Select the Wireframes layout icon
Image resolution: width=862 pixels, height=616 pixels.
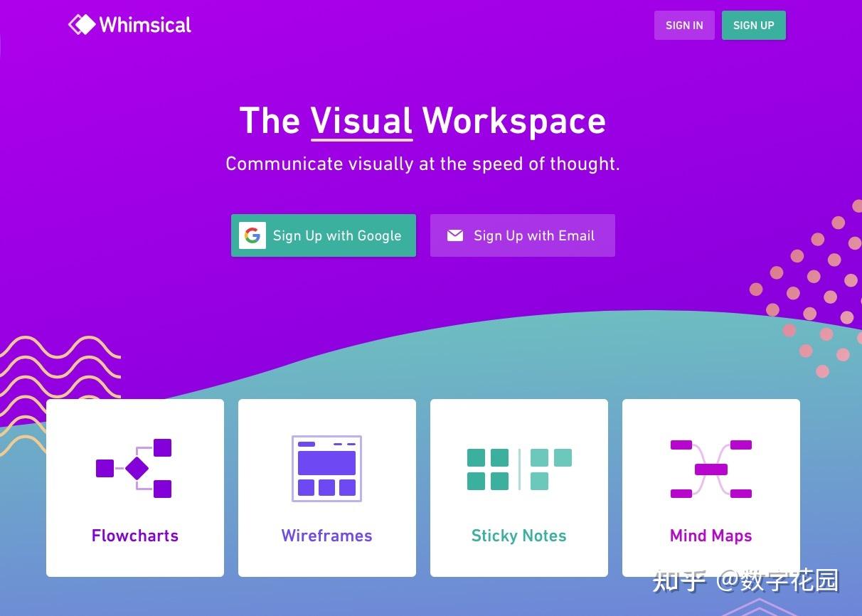coord(326,468)
